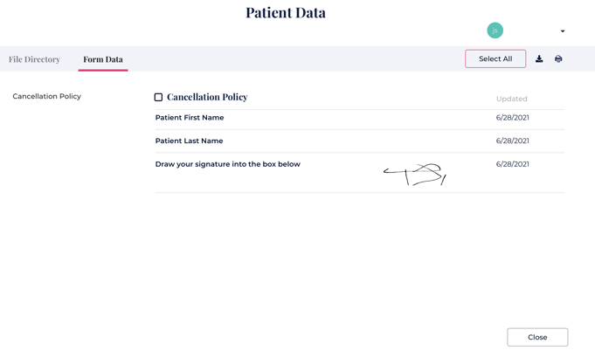Click the Close button
Screen dimensions: 595x364
tap(537, 337)
